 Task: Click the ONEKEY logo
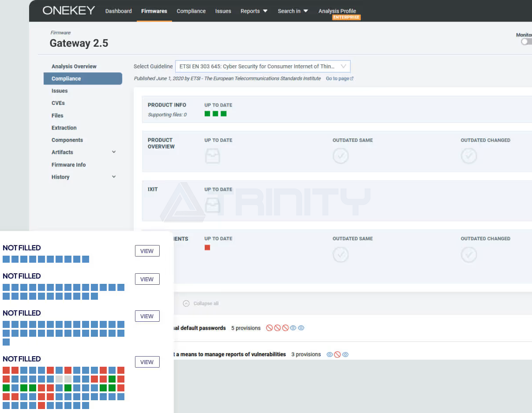pos(68,11)
